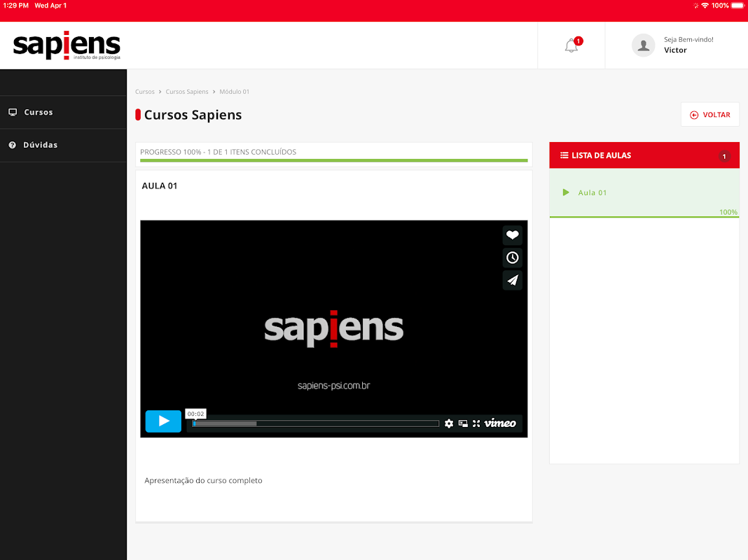Click the list icon in Lista de Aulas header
This screenshot has height=560, width=748.
[x=564, y=155]
